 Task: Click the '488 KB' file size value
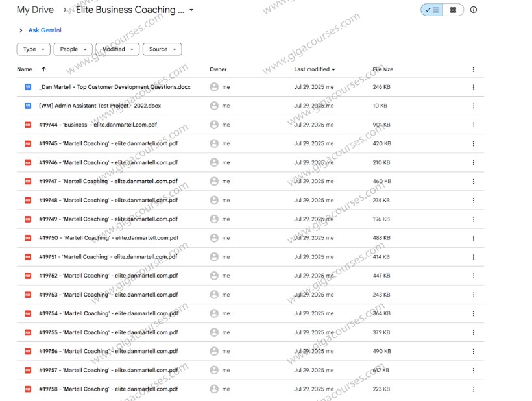(381, 238)
